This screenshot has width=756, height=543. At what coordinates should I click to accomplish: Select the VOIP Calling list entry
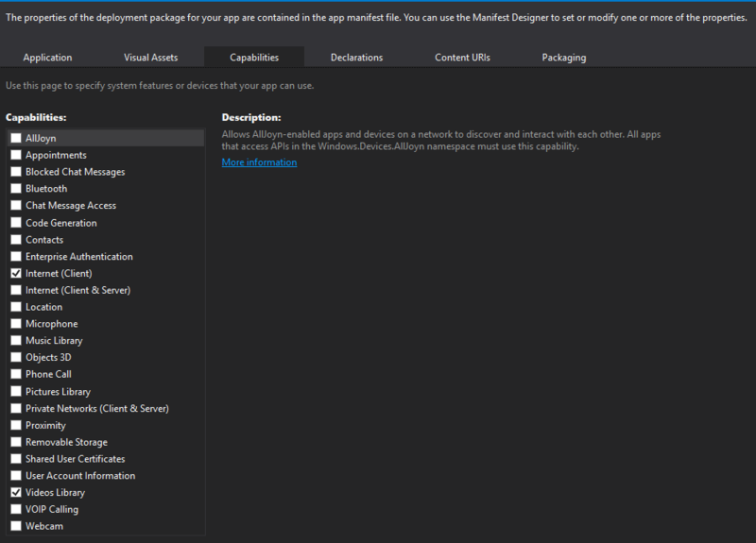point(52,509)
